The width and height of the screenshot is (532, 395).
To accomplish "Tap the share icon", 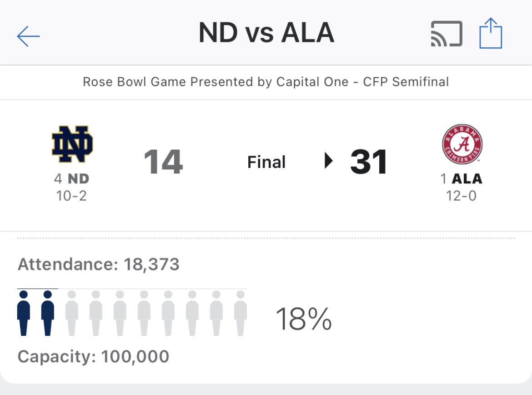I will (x=491, y=33).
